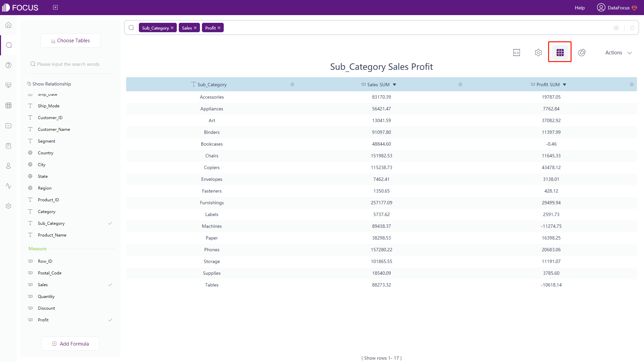This screenshot has width=644, height=362.
Task: Sort by the Sales SUM arrow
Action: (394, 85)
